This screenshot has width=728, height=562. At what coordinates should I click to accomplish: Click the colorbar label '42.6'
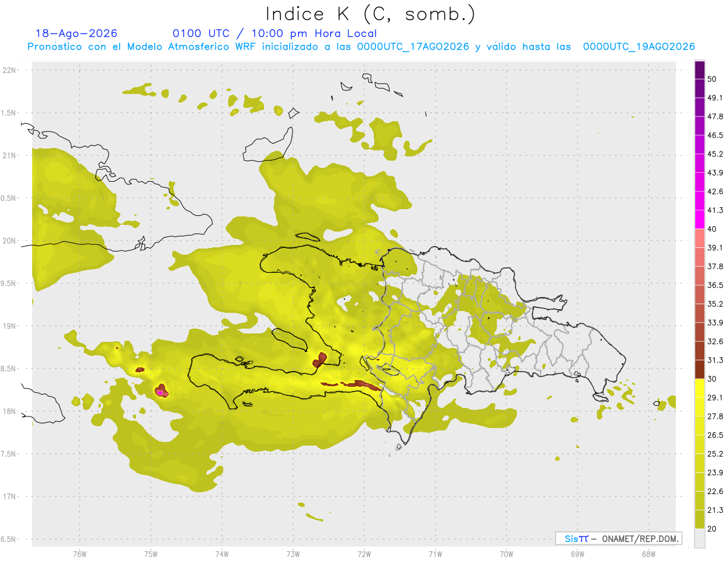coord(715,192)
